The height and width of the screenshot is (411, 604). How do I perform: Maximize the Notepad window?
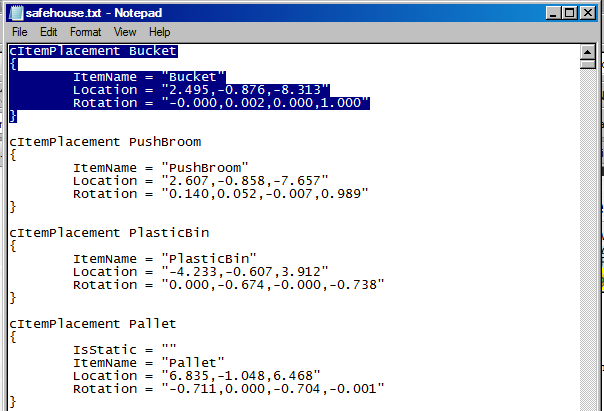click(x=567, y=11)
